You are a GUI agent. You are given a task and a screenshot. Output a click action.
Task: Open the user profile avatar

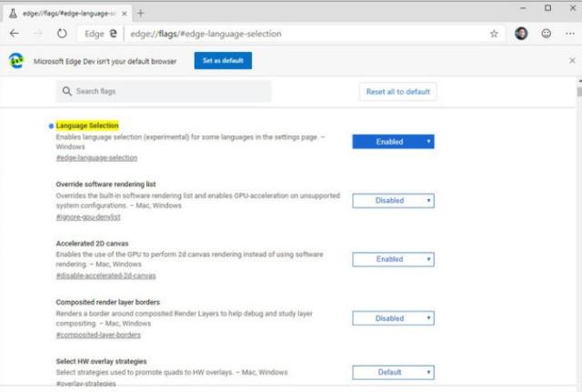pyautogui.click(x=521, y=33)
